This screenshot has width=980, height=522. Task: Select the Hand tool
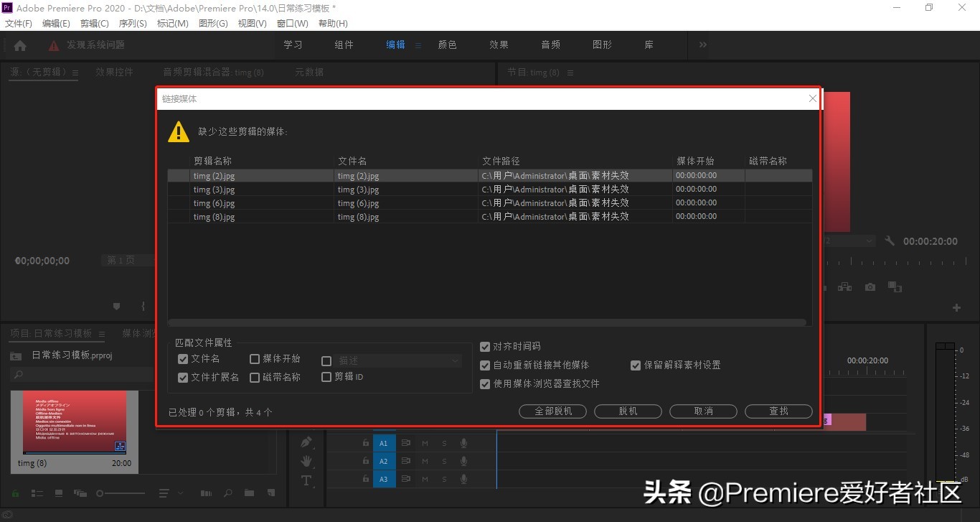(306, 461)
